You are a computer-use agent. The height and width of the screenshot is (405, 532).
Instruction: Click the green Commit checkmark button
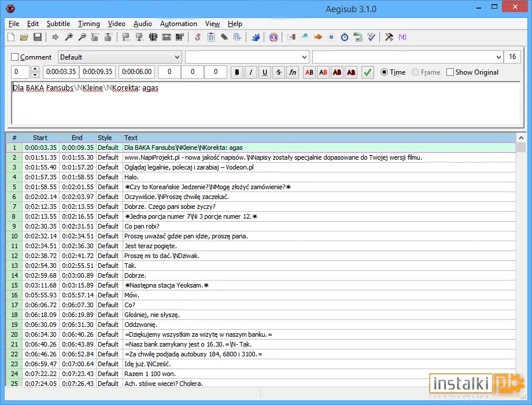(x=367, y=72)
